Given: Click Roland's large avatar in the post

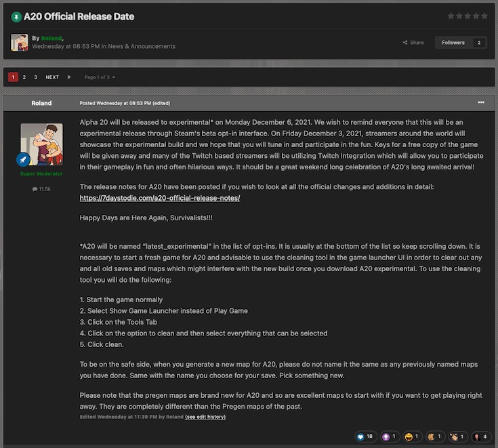Looking at the screenshot, I should tap(41, 144).
